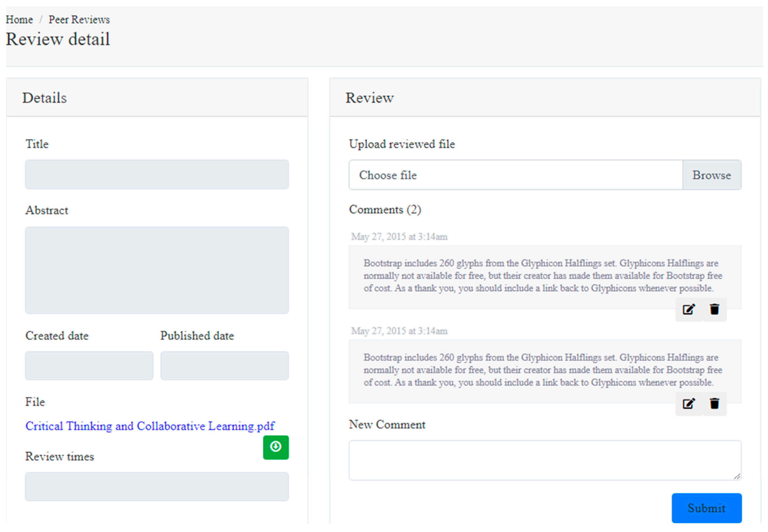Click the Abstract text box
The width and height of the screenshot is (768, 532).
point(157,270)
